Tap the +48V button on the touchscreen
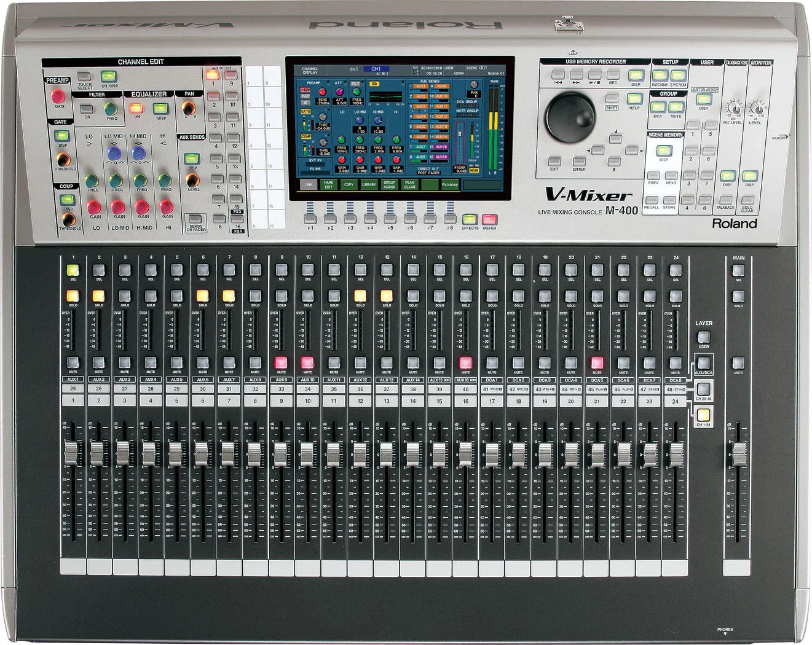The width and height of the screenshot is (812, 645). [x=305, y=90]
